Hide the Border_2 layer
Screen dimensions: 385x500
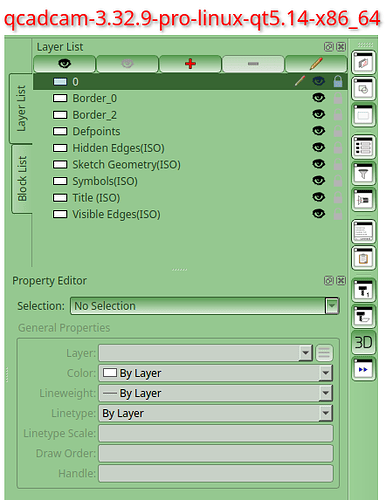(319, 114)
